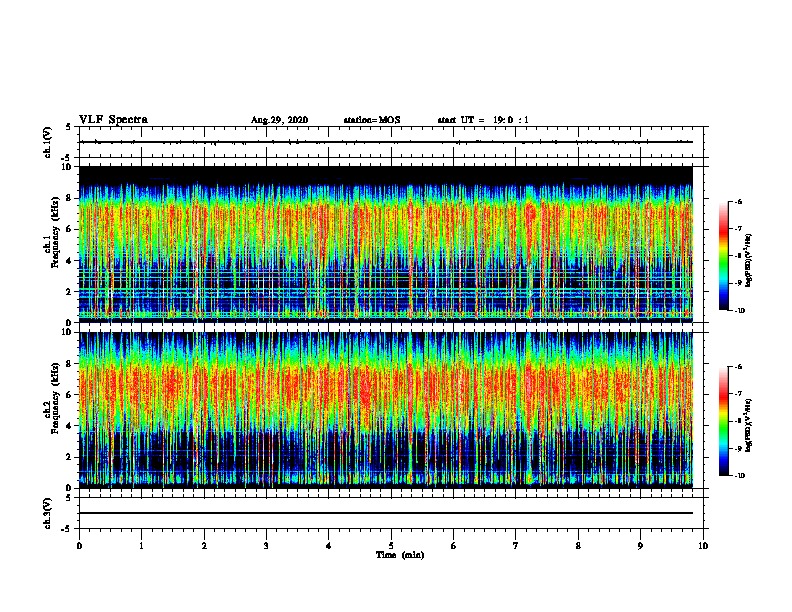792x612 pixels.
Task: Select the date text "Aug.29, 2020"
Action: [279, 120]
